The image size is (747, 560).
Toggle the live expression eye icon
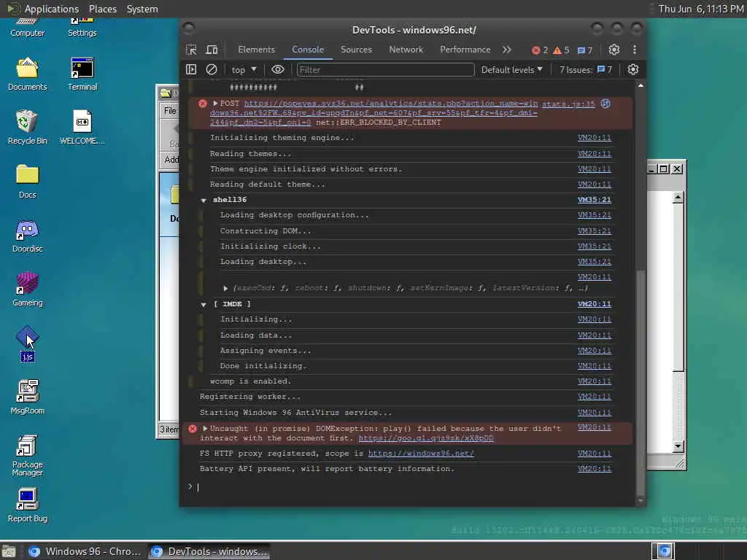click(278, 69)
